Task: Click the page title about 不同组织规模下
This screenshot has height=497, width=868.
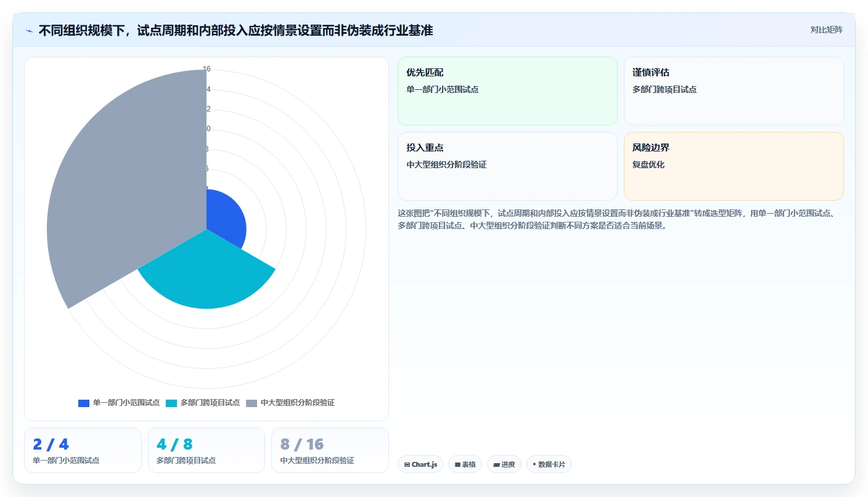Action: pos(235,30)
